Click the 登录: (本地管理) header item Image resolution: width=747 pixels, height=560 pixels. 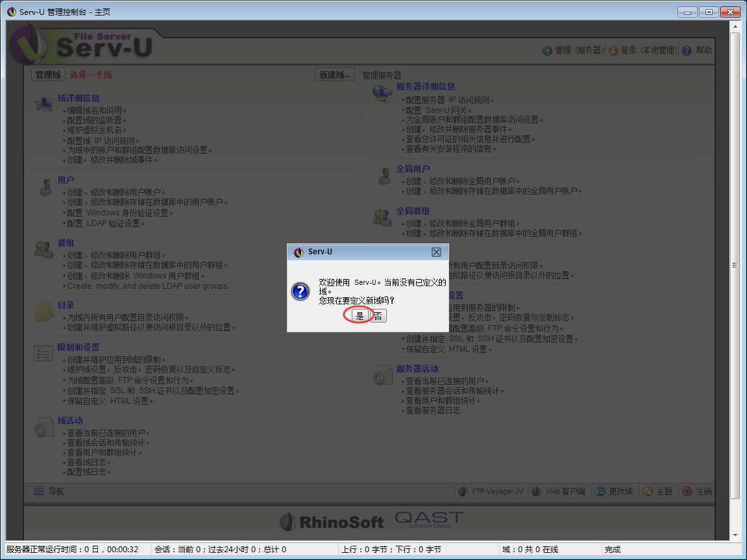point(643,50)
